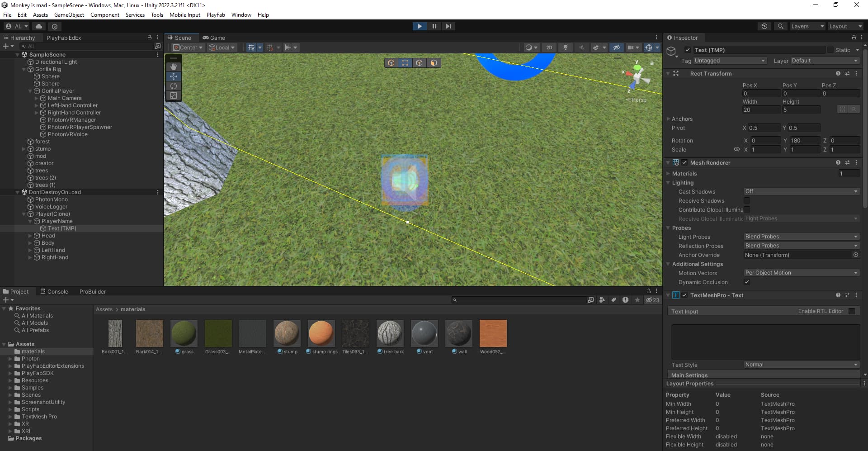
Task: Open the PlayFab menu
Action: coord(216,14)
